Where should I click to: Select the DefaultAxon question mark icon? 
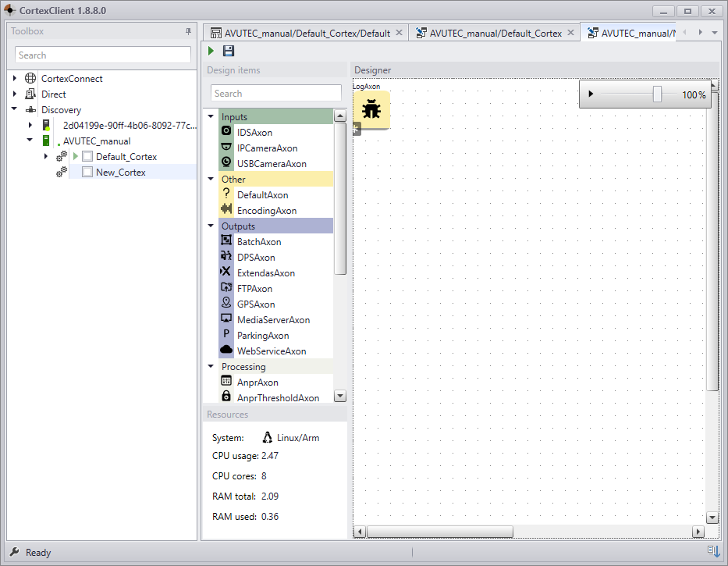point(226,194)
